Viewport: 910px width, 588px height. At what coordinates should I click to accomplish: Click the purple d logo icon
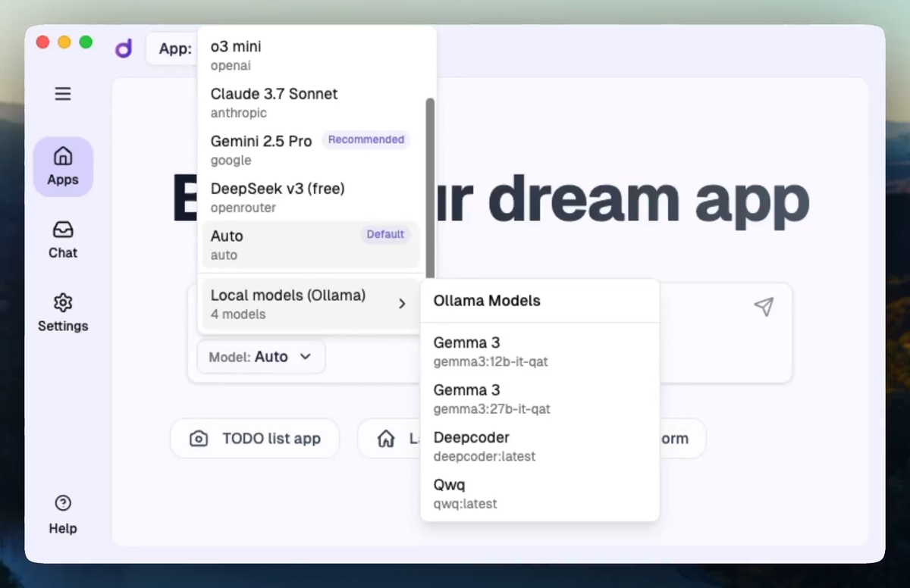[x=124, y=48]
